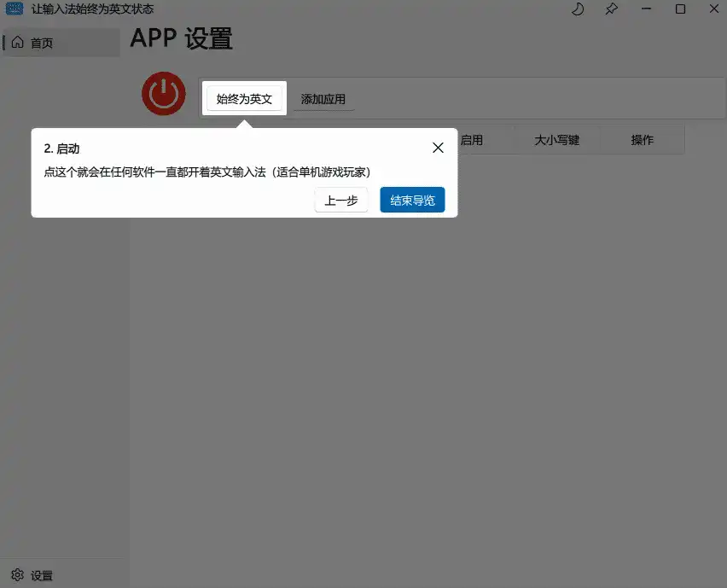Screen dimensions: 727x588
Task: Click the home icon in sidebar
Action: [18, 42]
